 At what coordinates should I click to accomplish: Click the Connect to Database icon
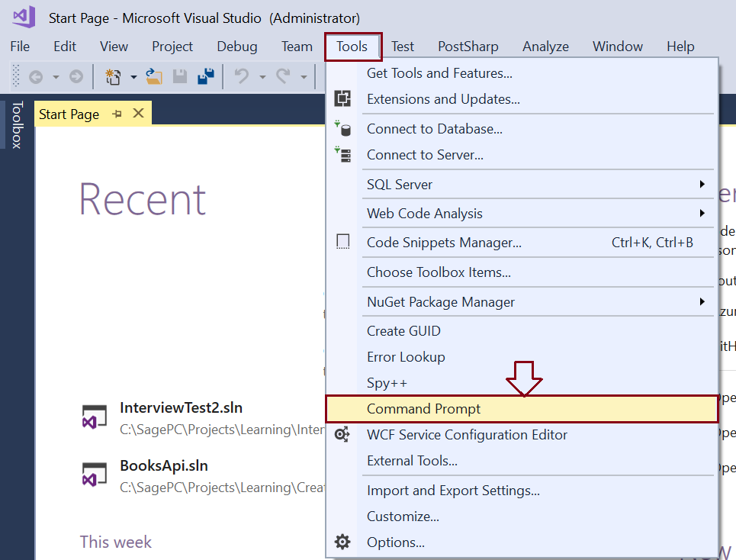pyautogui.click(x=342, y=128)
